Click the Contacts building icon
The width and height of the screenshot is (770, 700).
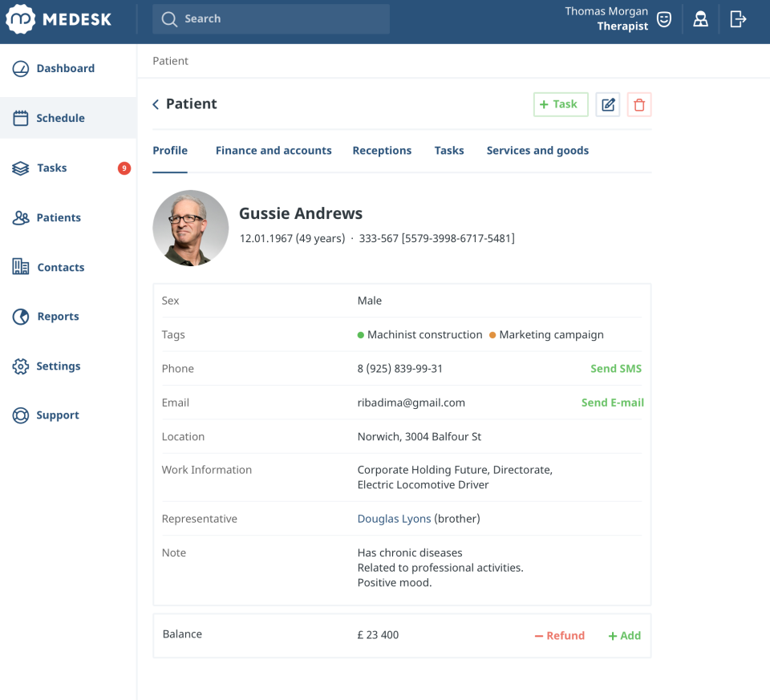coord(19,266)
